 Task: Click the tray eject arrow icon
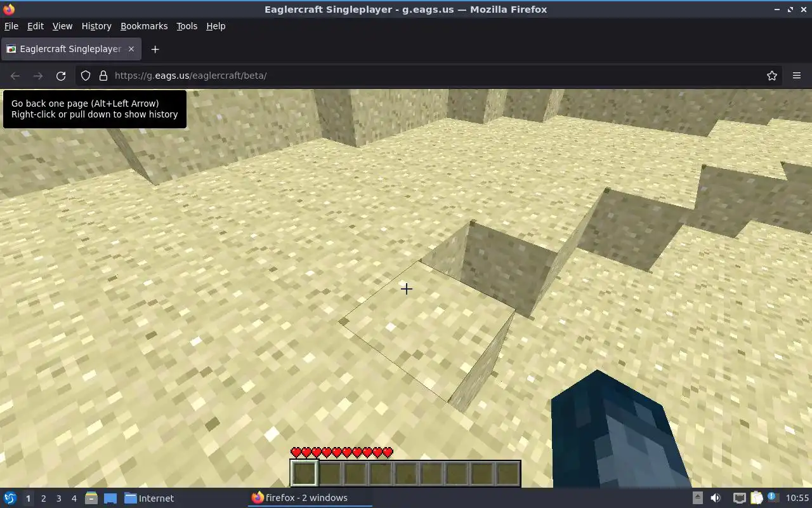click(x=697, y=498)
